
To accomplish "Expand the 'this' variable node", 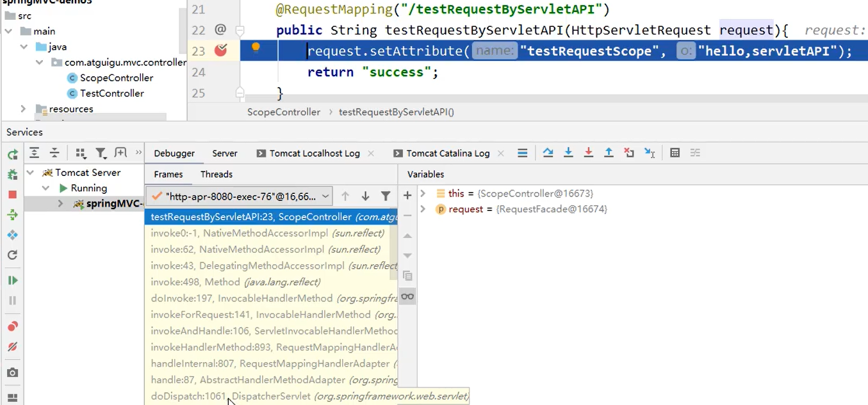I will (423, 193).
